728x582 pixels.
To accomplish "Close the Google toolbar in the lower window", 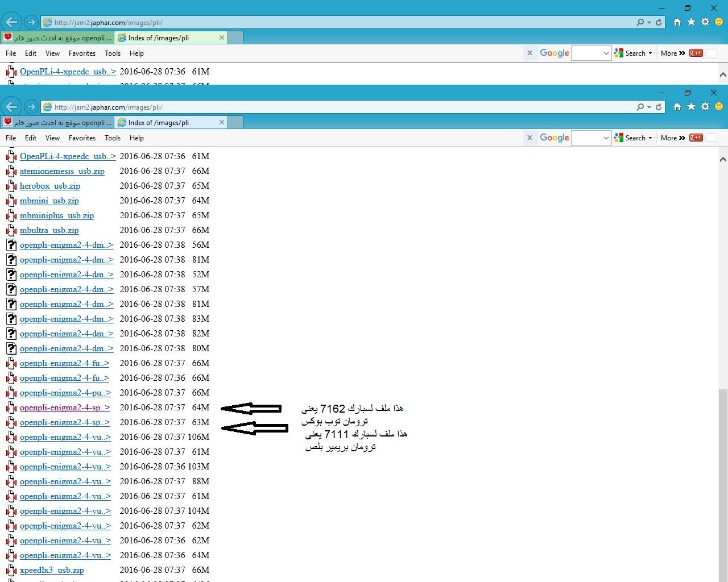I will click(x=530, y=138).
